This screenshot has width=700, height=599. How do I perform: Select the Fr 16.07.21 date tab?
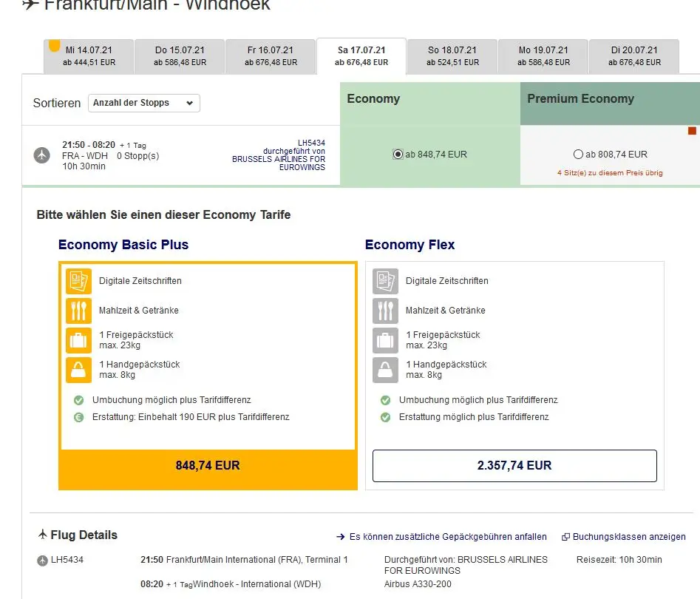(x=271, y=56)
